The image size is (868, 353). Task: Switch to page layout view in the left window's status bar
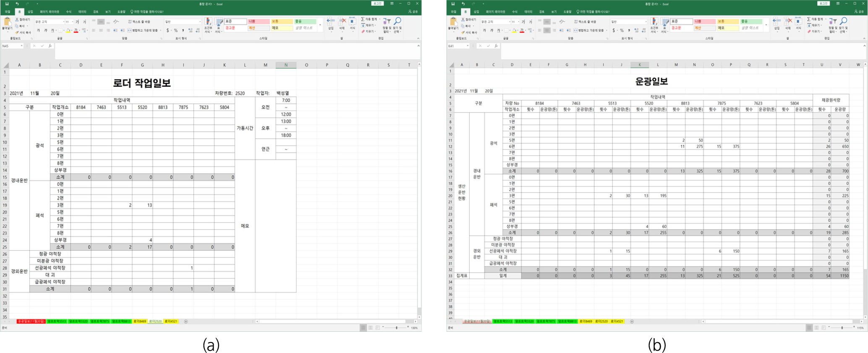(x=371, y=328)
